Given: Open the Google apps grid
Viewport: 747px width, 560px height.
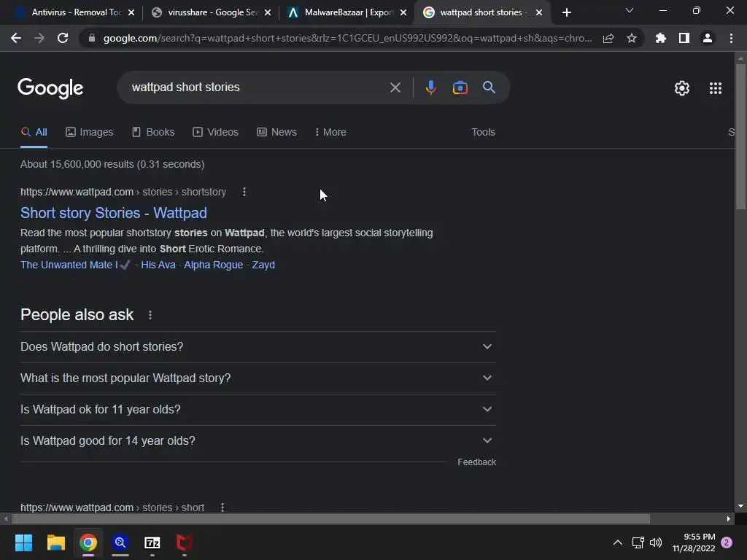Looking at the screenshot, I should coord(716,88).
